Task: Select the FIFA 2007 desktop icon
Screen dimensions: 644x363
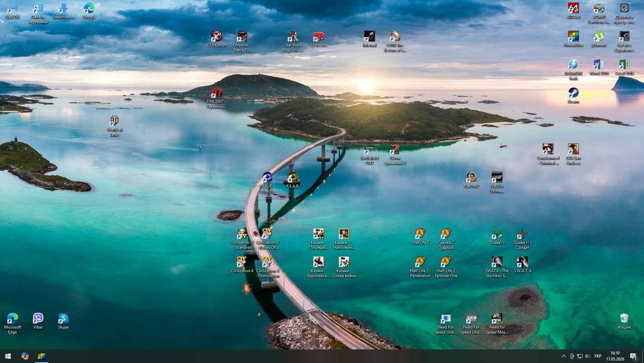Action: (x=216, y=98)
